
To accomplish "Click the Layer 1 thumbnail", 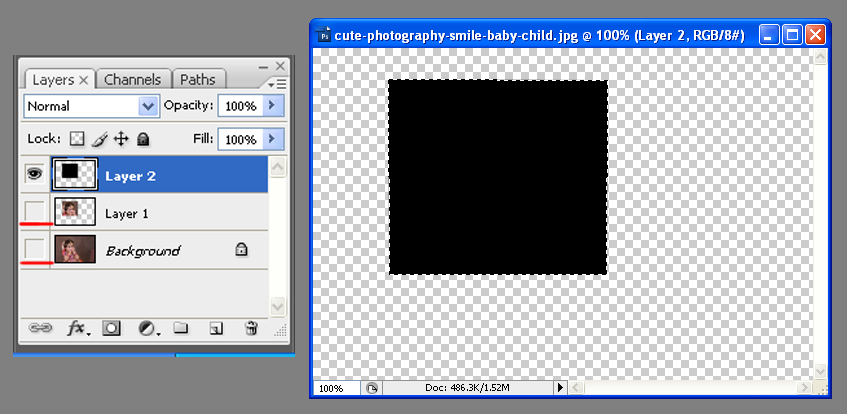I will (x=73, y=211).
